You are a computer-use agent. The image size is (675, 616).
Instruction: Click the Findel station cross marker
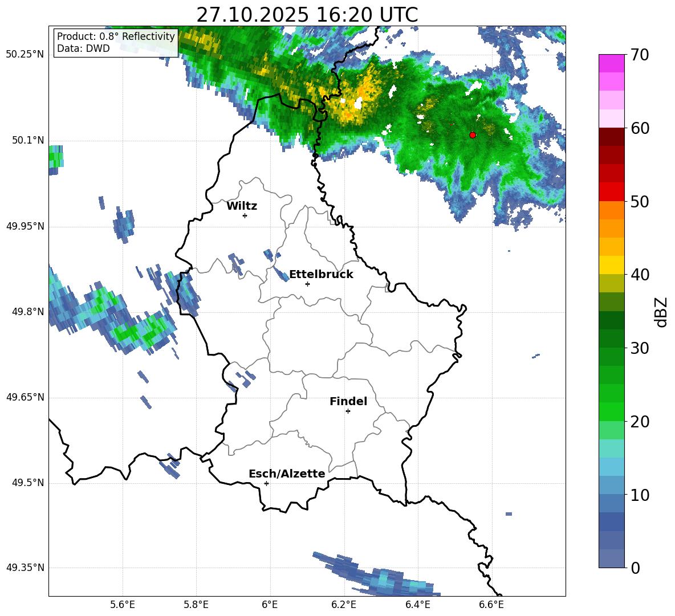point(348,411)
